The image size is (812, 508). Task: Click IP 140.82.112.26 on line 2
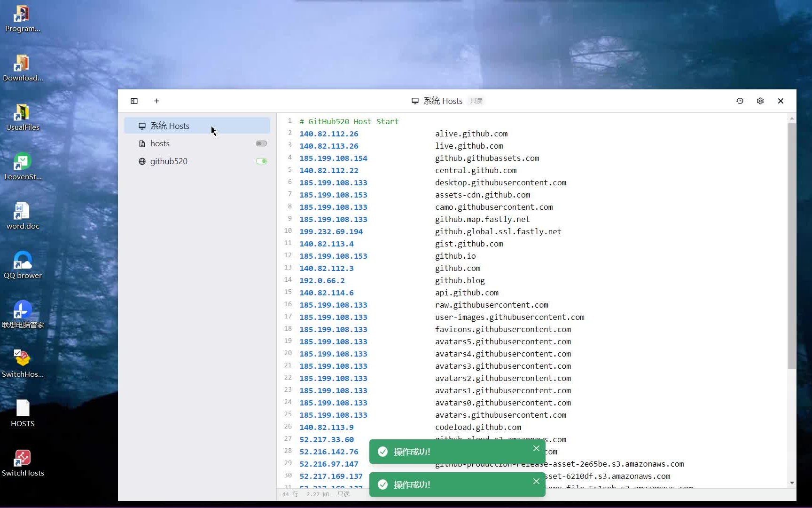(328, 134)
